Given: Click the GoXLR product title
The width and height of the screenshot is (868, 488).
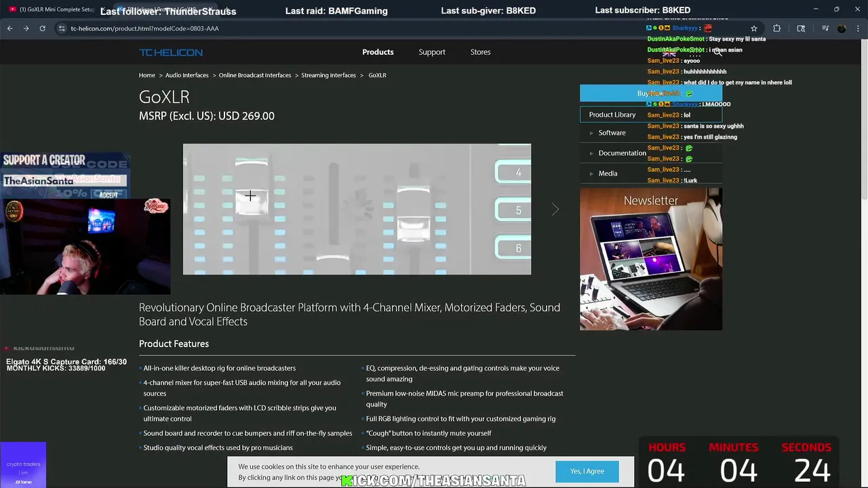Looking at the screenshot, I should click(164, 97).
